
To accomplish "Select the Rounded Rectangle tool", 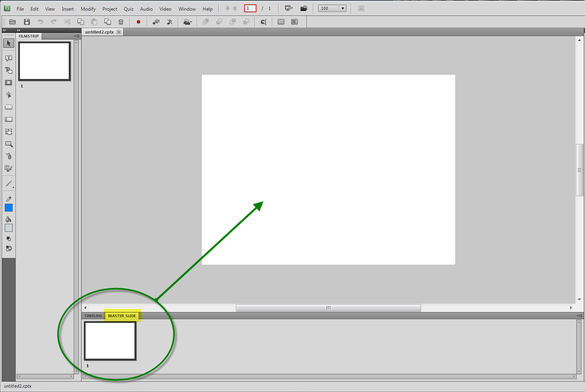I will pyautogui.click(x=9, y=107).
